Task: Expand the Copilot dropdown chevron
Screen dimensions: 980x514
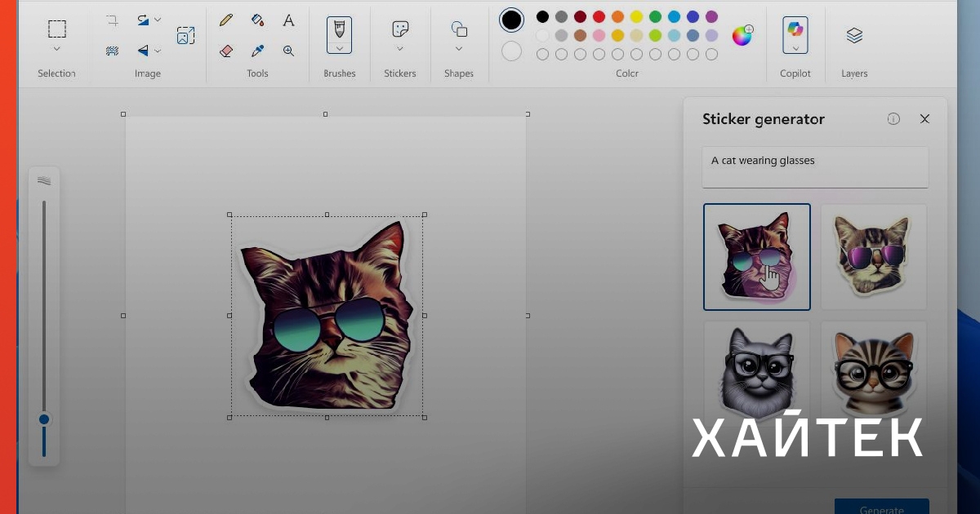Action: (795, 49)
